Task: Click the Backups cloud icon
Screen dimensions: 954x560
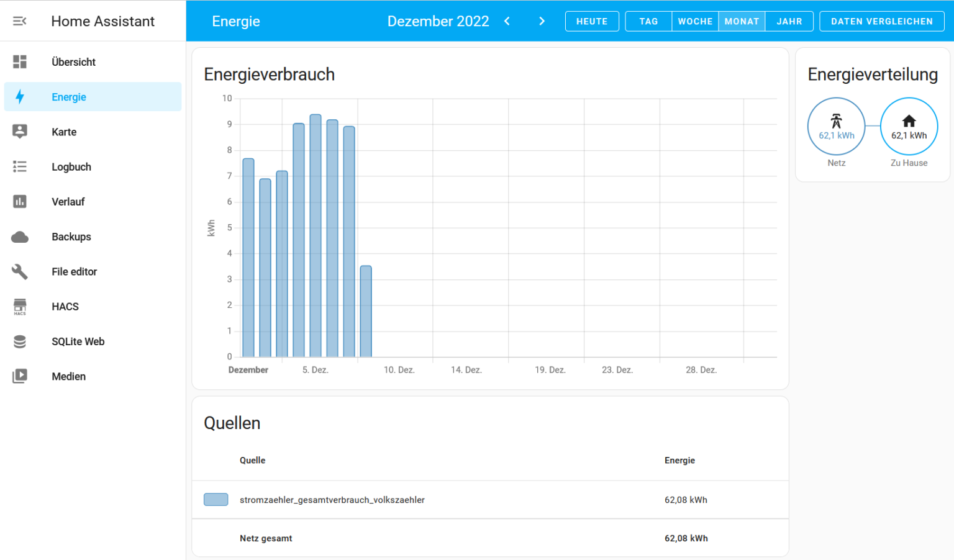Action: pyautogui.click(x=20, y=237)
